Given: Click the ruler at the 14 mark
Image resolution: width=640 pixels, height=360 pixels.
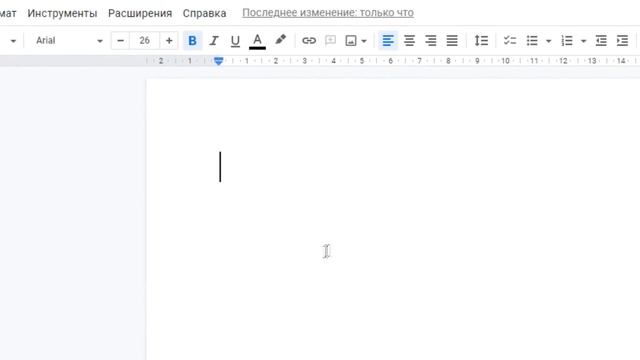Looking at the screenshot, I should (621, 61).
